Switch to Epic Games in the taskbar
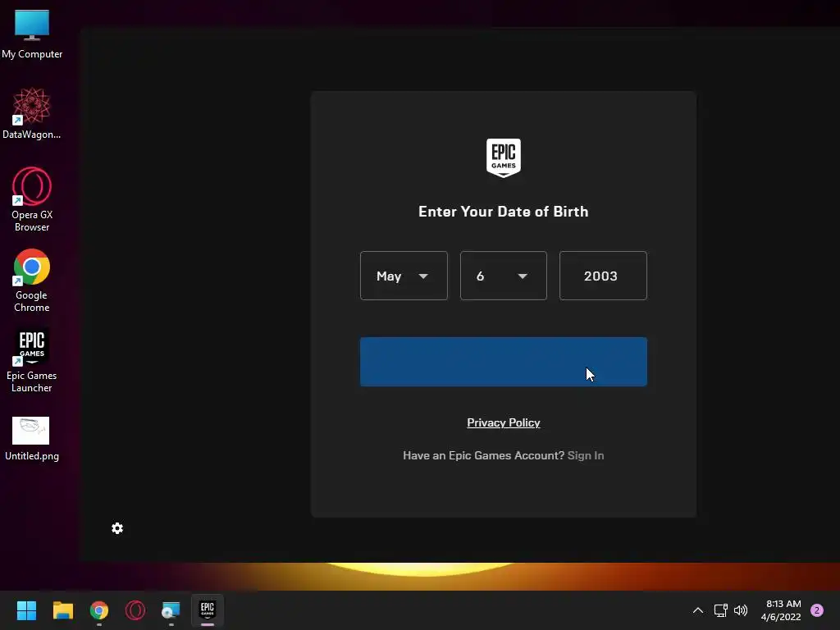 pyautogui.click(x=208, y=610)
